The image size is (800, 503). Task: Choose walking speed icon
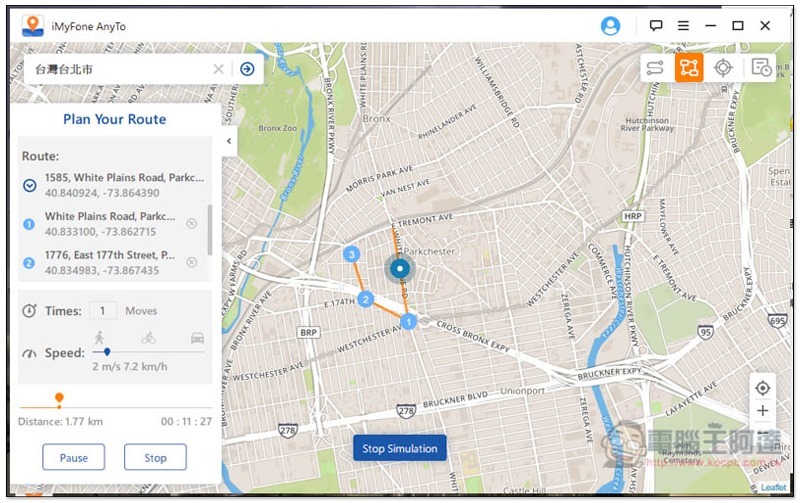(99, 337)
